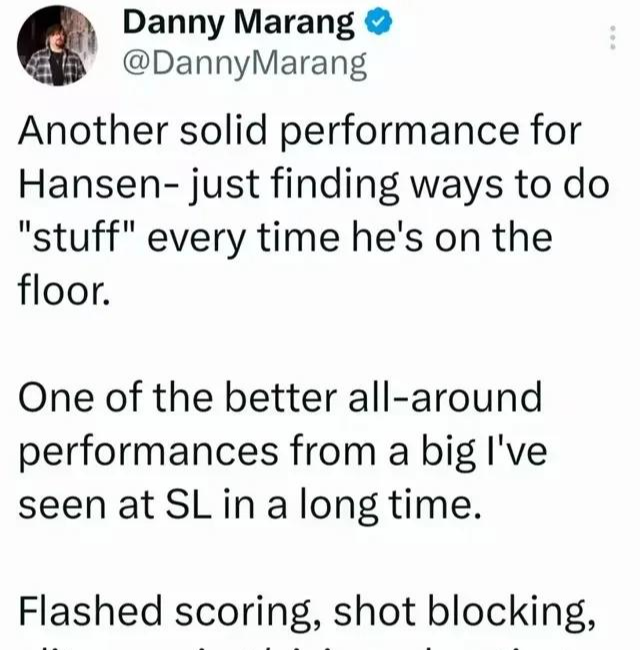The width and height of the screenshot is (640, 650).
Task: Click the line "performances from a big I've"
Action: (x=283, y=453)
